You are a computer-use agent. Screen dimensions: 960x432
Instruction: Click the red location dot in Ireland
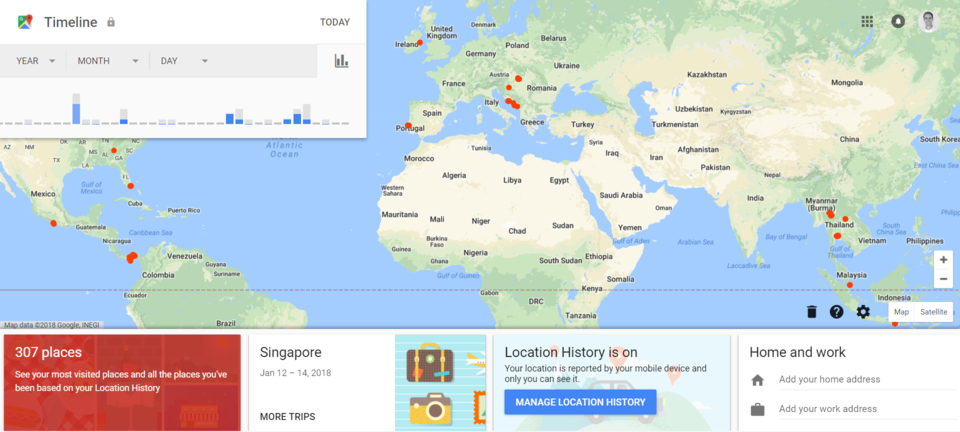click(x=419, y=43)
